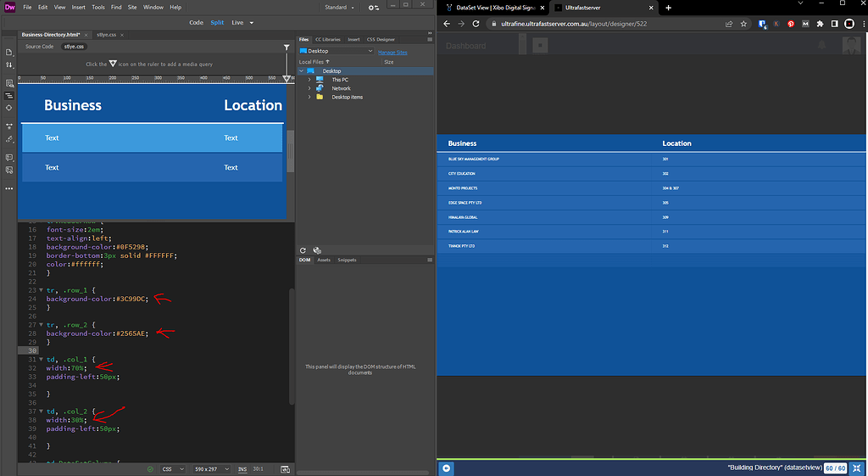Image resolution: width=868 pixels, height=476 pixels.
Task: Open the Pinterest extension icon
Action: 791,24
